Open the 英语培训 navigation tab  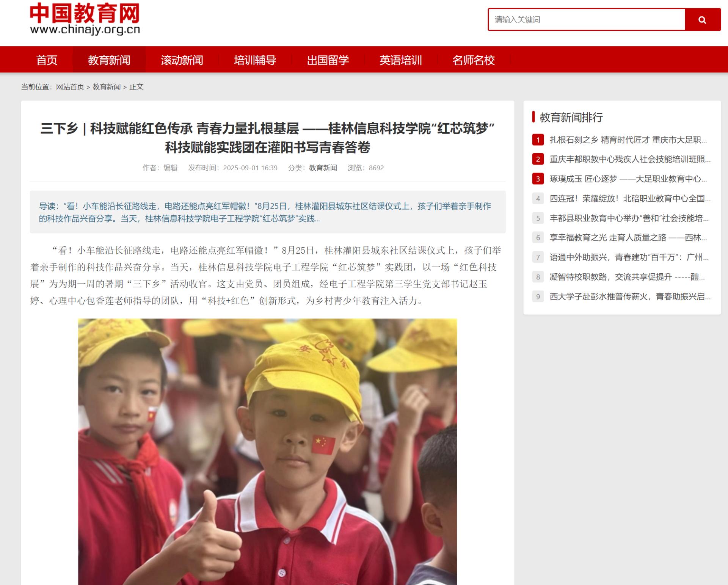coord(400,60)
